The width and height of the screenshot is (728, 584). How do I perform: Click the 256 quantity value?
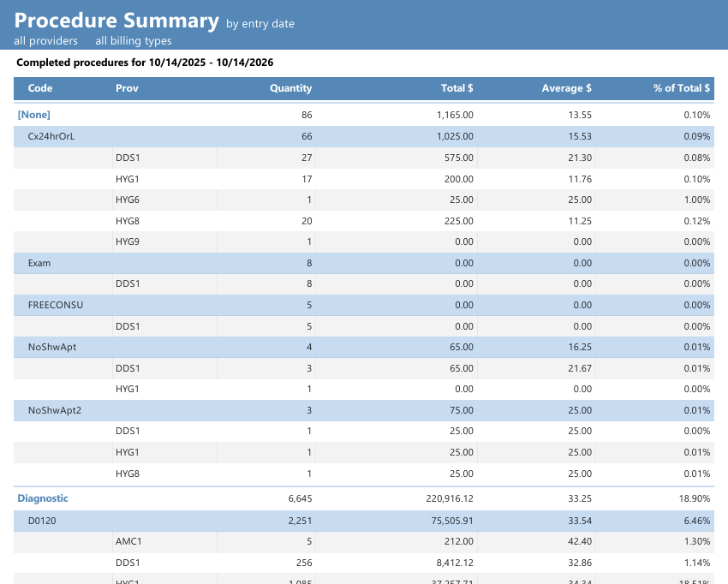[304, 563]
